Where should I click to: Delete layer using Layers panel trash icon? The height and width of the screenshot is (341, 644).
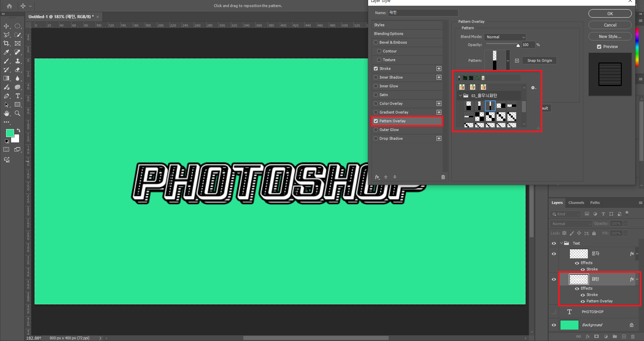633,336
